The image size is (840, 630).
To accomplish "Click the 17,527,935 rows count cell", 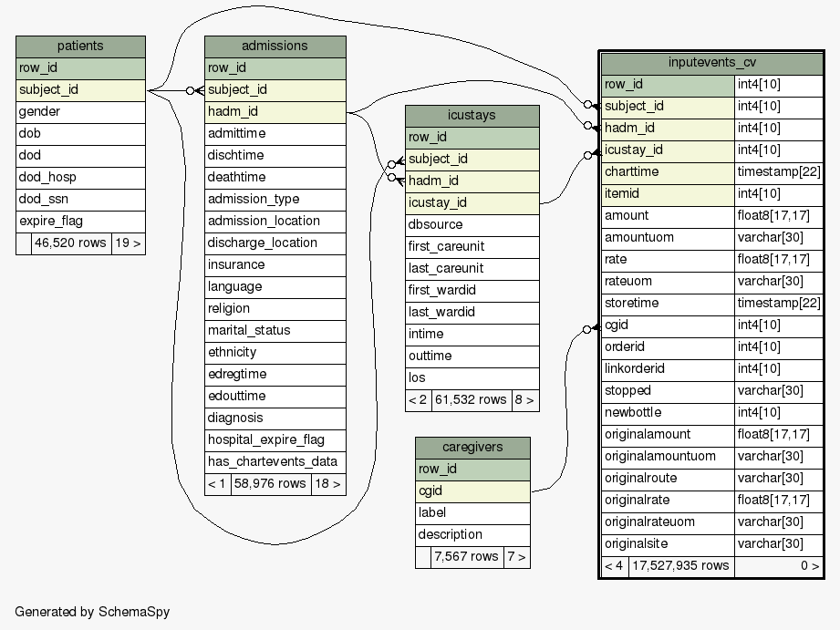I will pyautogui.click(x=680, y=566).
